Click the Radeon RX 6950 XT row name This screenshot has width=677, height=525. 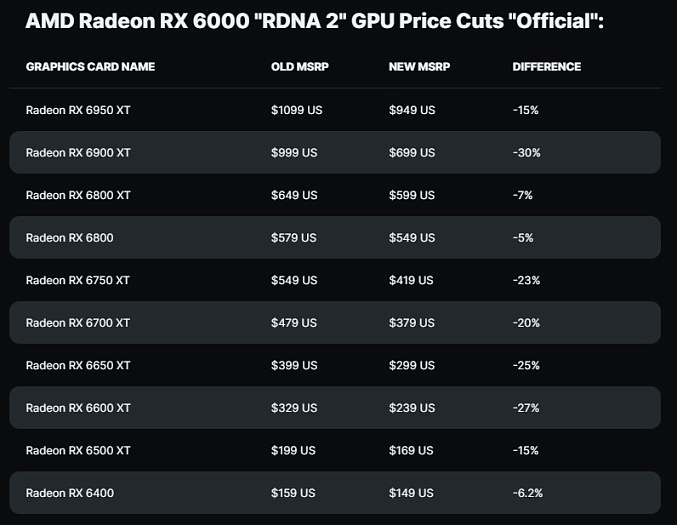(x=78, y=110)
